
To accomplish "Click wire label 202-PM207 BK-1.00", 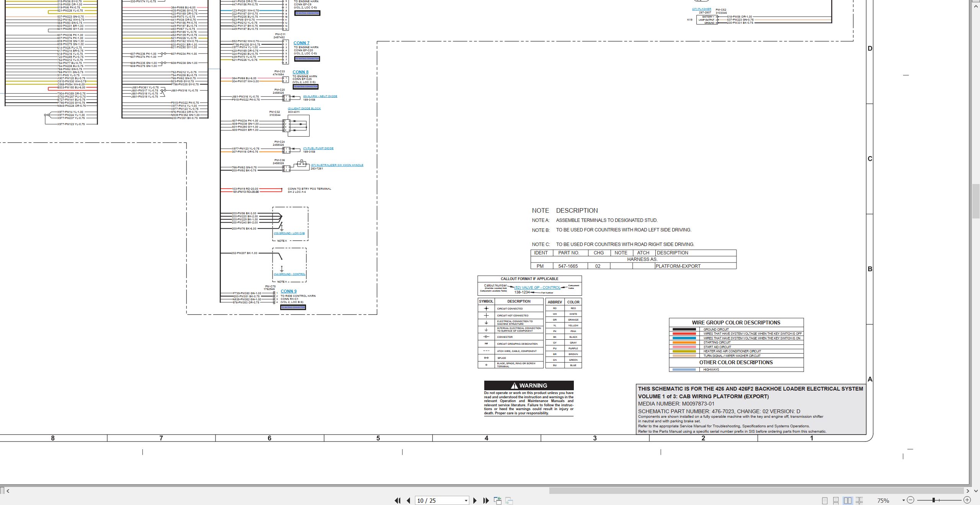I will coord(244,253).
